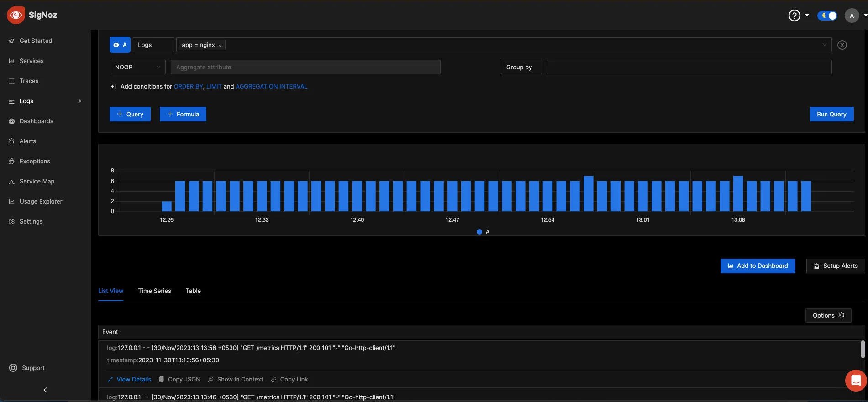This screenshot has height=402, width=868.
Task: Open the chat support bubble
Action: pos(856,380)
